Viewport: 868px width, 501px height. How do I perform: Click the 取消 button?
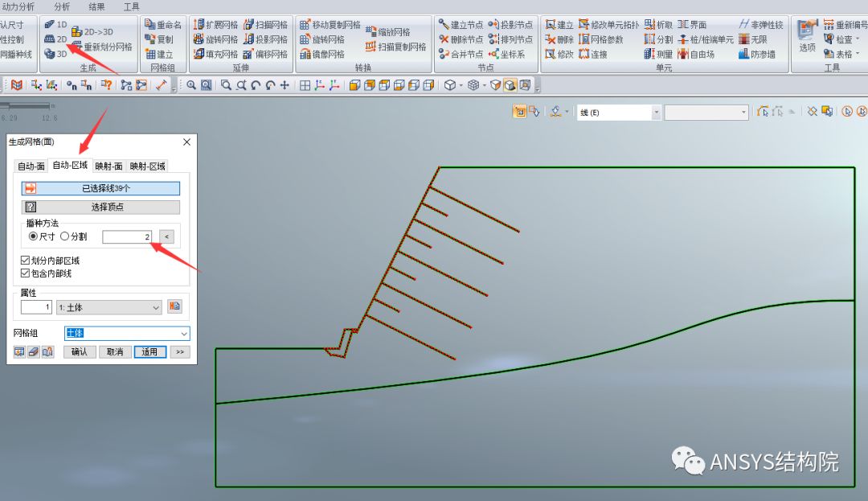[115, 352]
